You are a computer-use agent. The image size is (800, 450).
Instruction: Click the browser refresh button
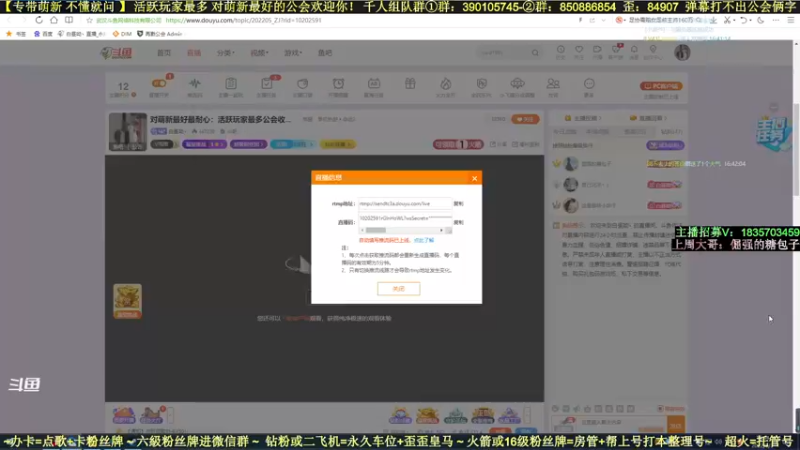tap(39, 20)
